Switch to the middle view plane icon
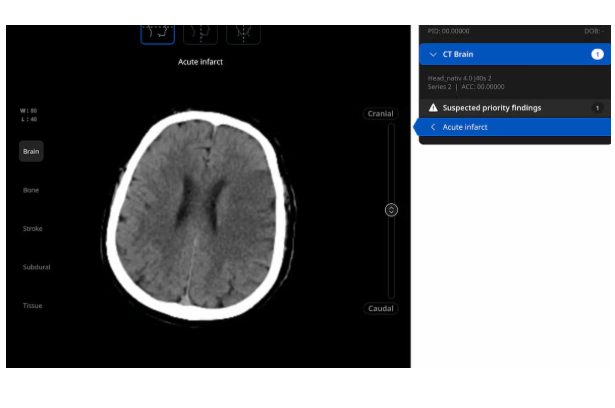 click(x=201, y=32)
